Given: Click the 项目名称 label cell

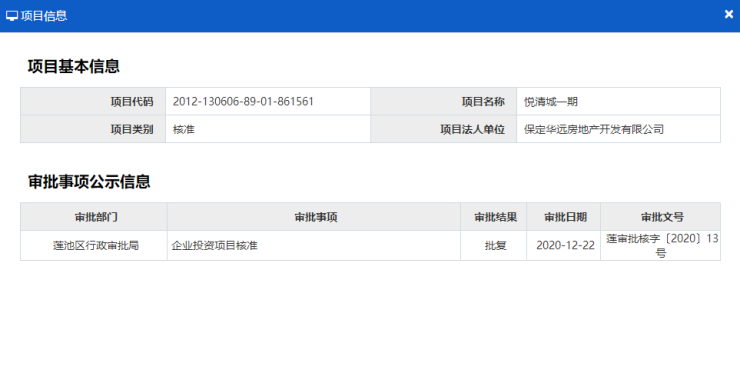Looking at the screenshot, I should tap(444, 101).
